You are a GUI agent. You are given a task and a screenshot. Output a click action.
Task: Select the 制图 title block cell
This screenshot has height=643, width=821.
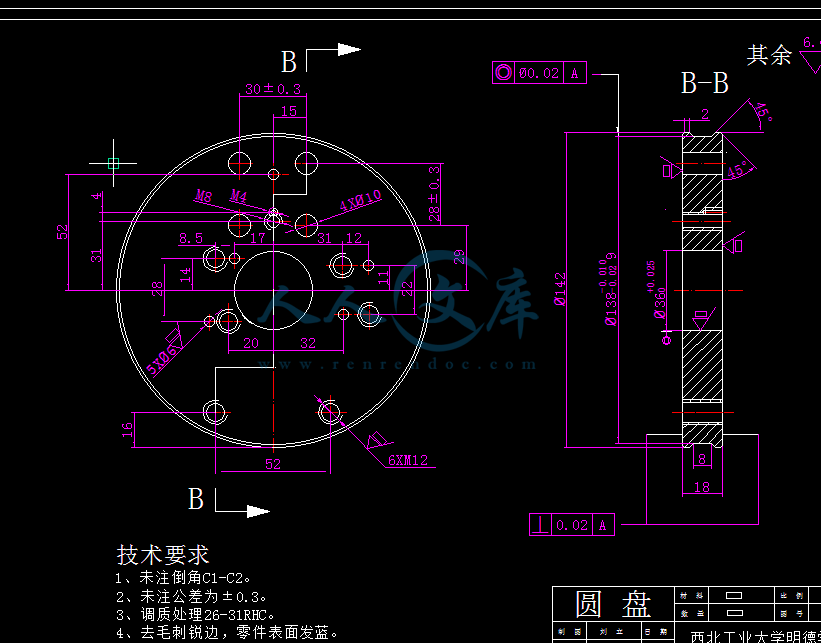tap(569, 632)
